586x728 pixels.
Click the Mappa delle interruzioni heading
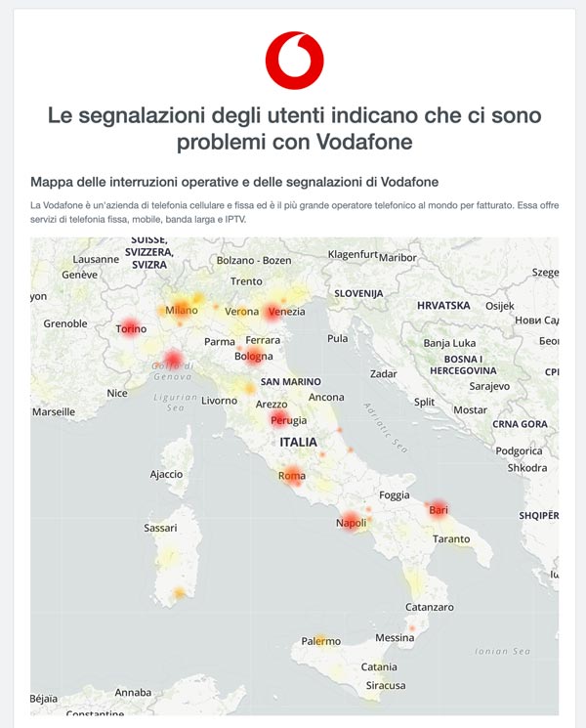tap(234, 182)
